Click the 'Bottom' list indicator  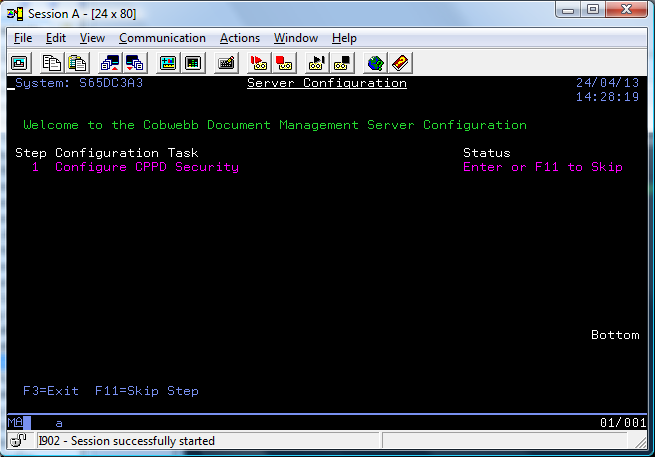pyautogui.click(x=615, y=335)
